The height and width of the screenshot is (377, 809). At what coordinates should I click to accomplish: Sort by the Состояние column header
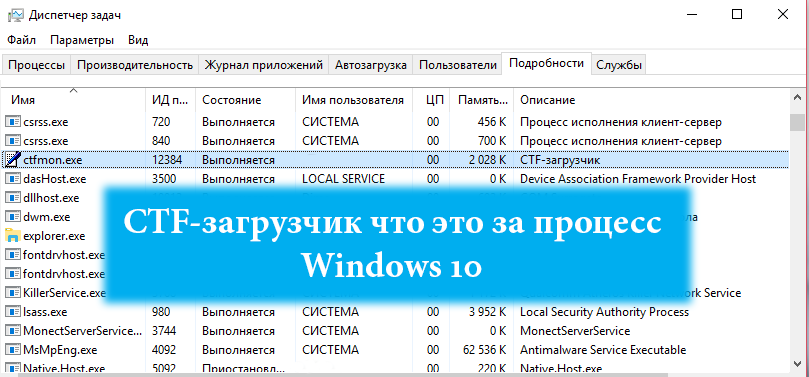coord(245,100)
